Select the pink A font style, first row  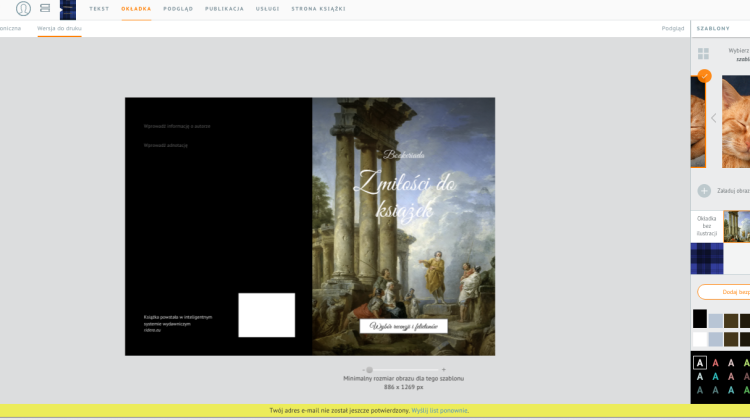pyautogui.click(x=731, y=363)
